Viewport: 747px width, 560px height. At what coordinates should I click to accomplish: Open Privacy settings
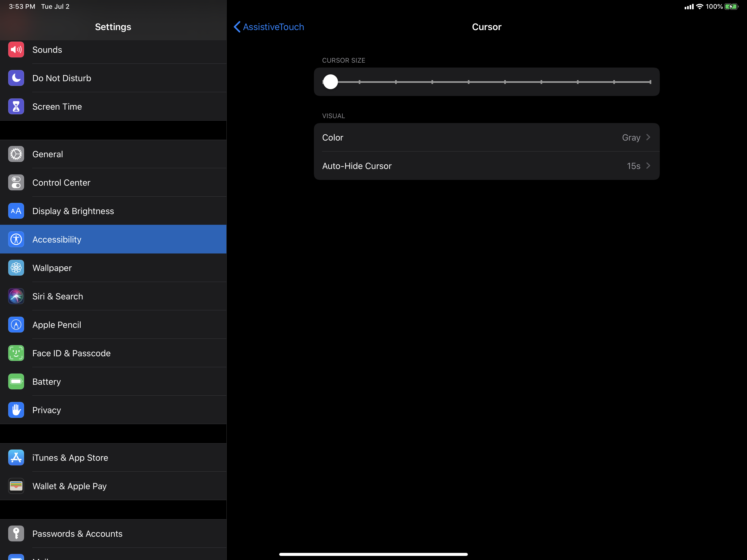click(x=113, y=410)
